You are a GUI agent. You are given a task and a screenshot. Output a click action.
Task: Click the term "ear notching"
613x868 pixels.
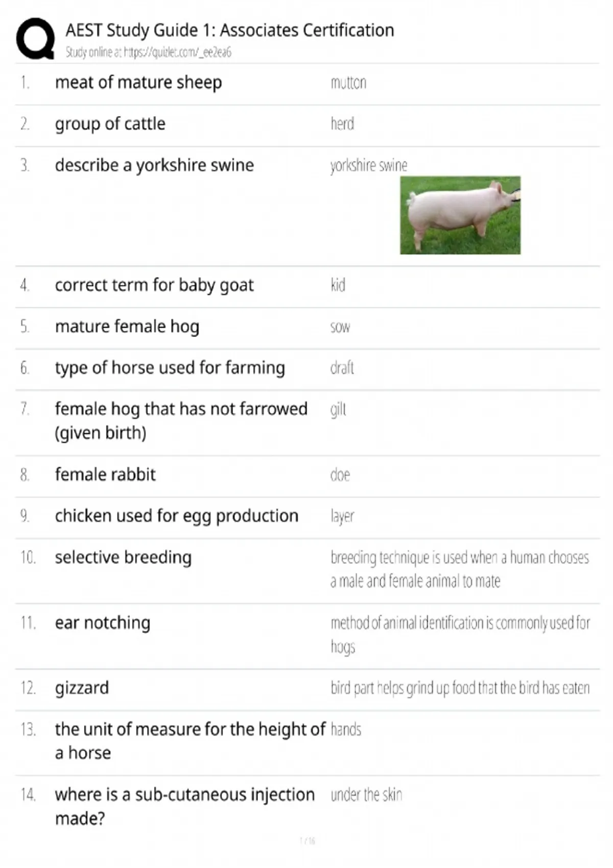(x=102, y=622)
